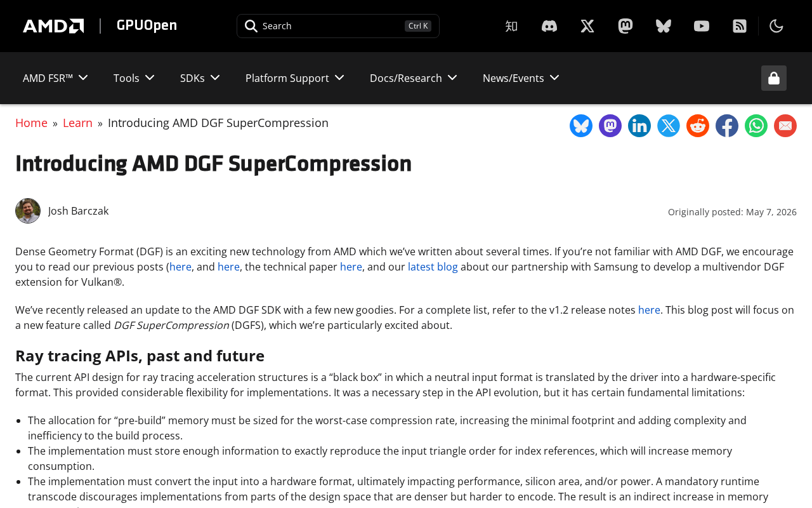
Task: Click the lock icon button
Action: 774,78
